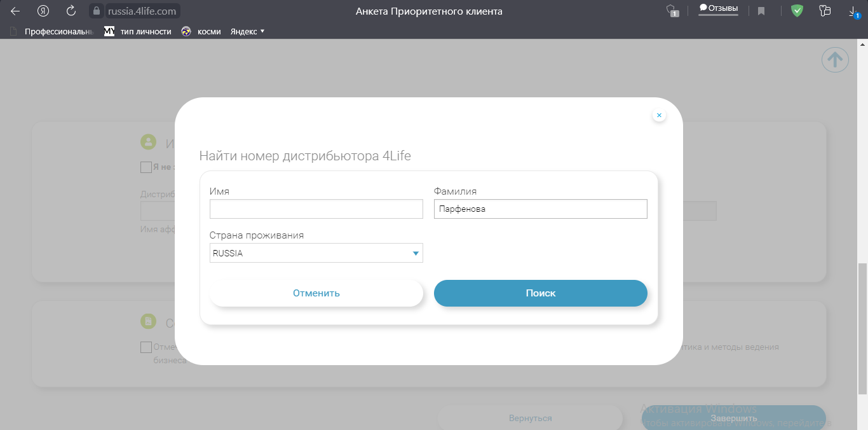868x430 pixels.
Task: Bookmark this page using bookmark icon
Action: point(761,11)
